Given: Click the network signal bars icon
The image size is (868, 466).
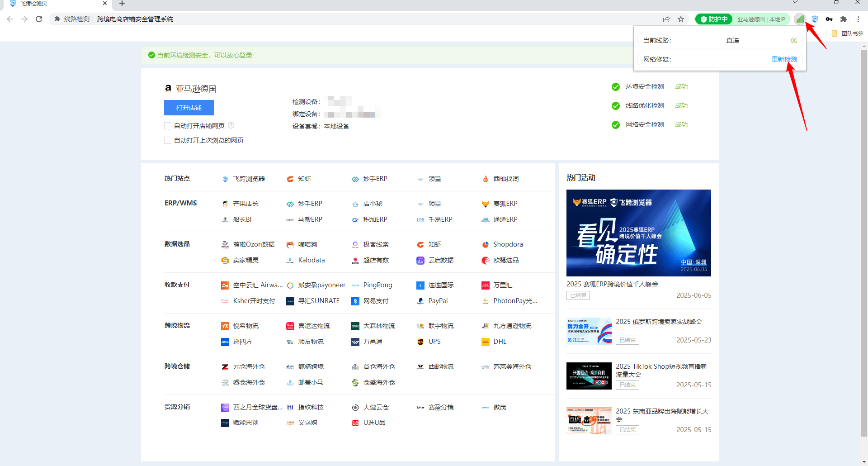Looking at the screenshot, I should (x=800, y=19).
